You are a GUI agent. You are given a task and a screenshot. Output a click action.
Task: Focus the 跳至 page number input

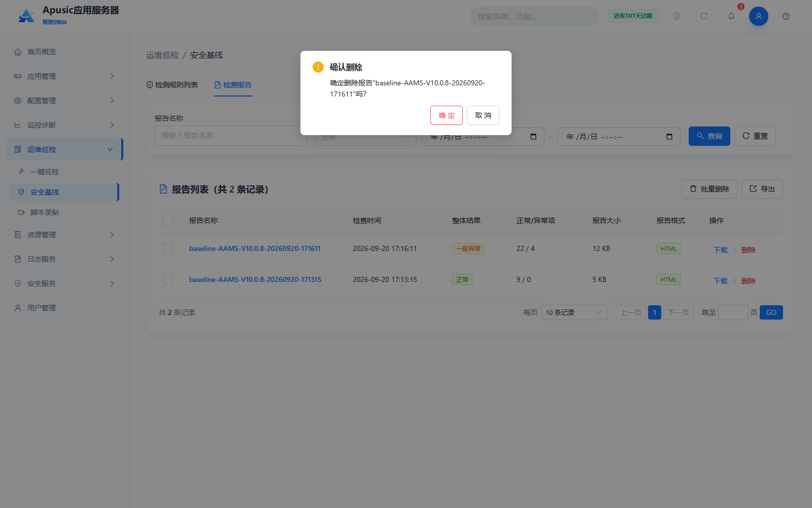[733, 312]
